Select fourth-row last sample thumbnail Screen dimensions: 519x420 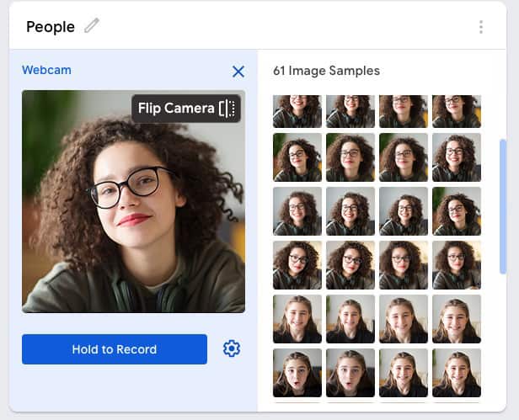457,265
